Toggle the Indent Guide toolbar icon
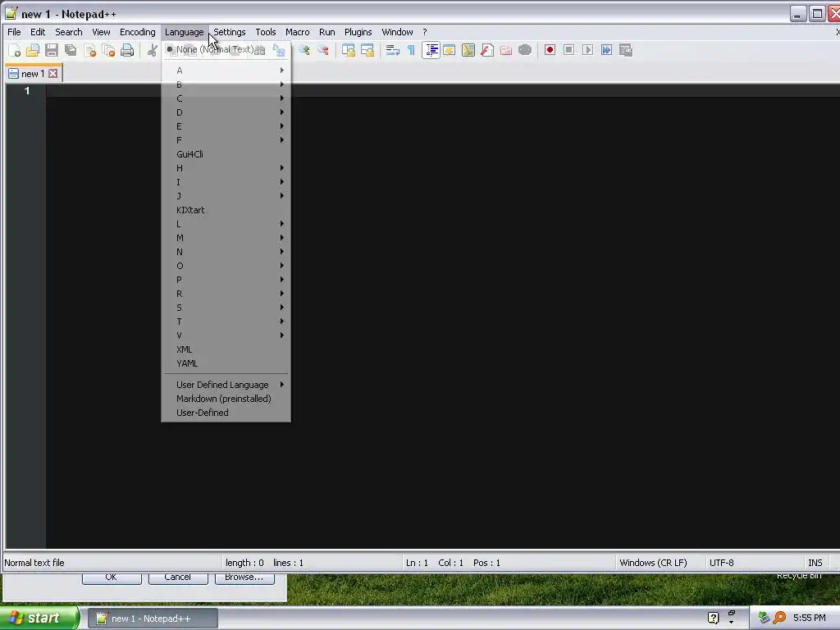The height and width of the screenshot is (630, 840). [x=431, y=50]
